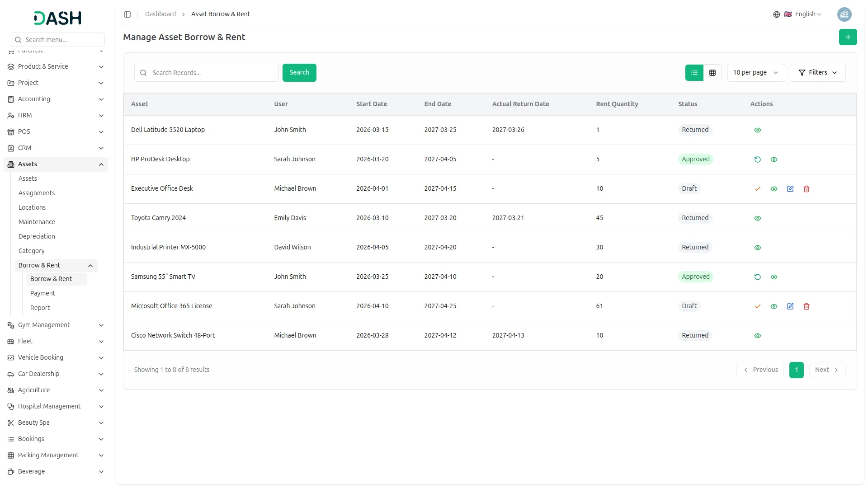
Task: Switch to grid view layout
Action: pos(712,73)
